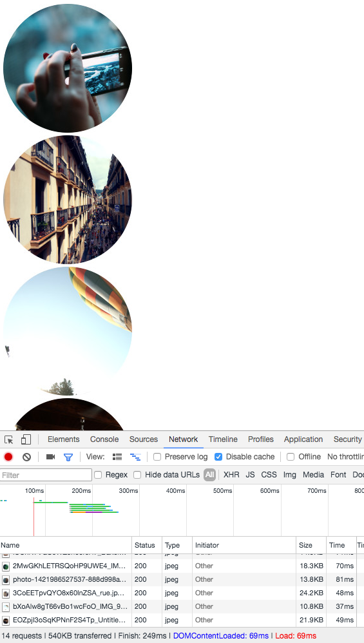Toggle the overview waterfall view icon
364x643 pixels.
(135, 457)
